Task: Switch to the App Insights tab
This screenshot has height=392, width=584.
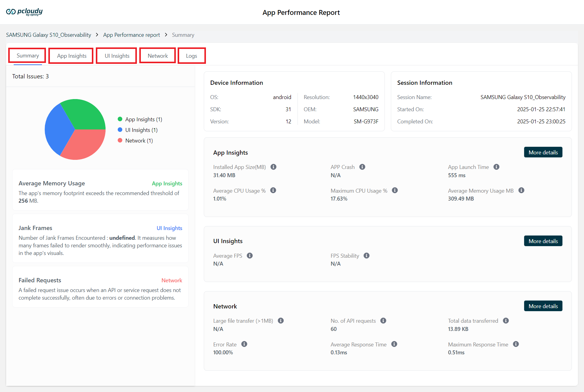Action: coord(71,56)
